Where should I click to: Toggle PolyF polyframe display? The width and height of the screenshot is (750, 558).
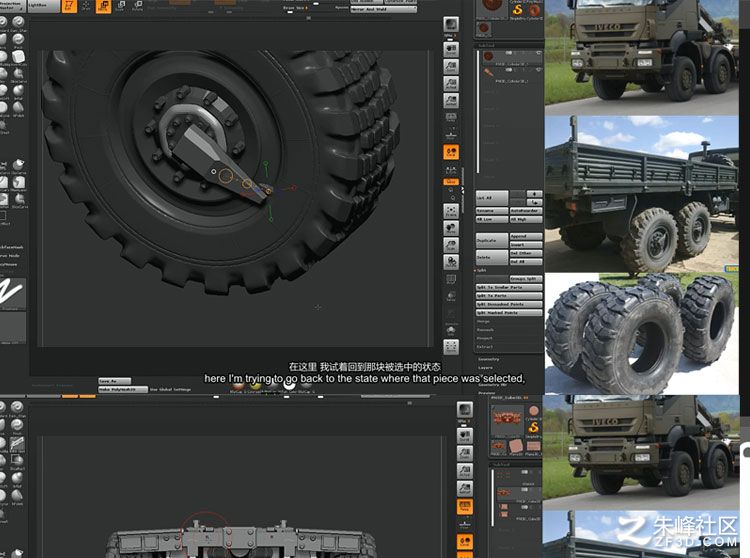[451, 279]
